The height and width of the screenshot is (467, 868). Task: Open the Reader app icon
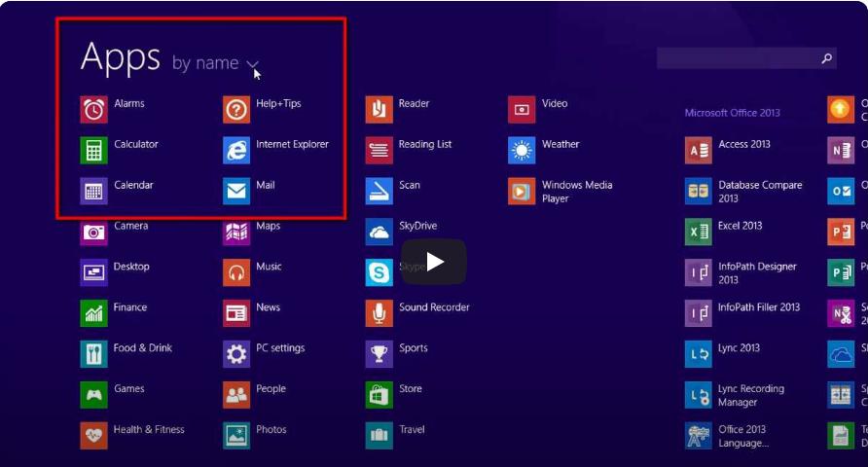(380, 110)
